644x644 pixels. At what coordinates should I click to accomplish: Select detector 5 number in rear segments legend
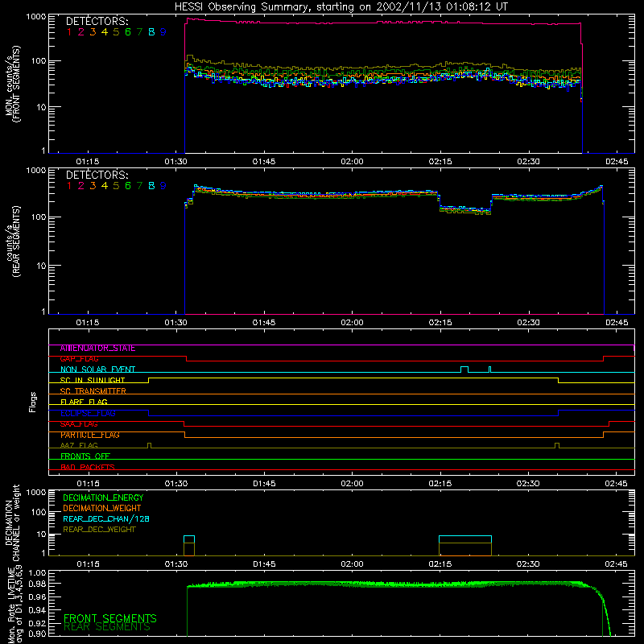(116, 186)
